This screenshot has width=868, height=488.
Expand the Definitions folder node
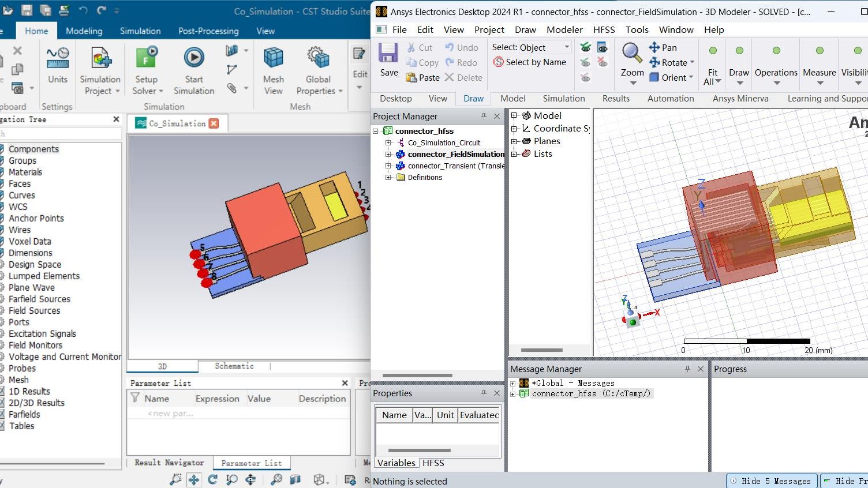tap(388, 177)
